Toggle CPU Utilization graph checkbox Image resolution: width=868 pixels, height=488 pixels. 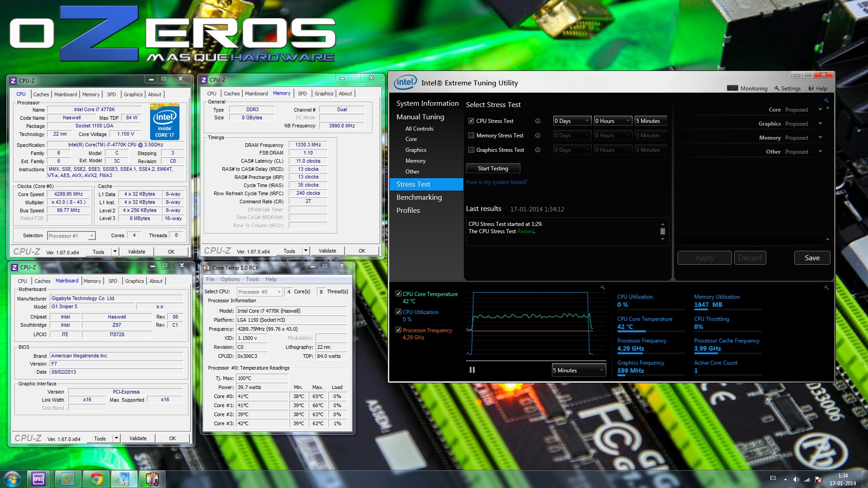tap(398, 312)
